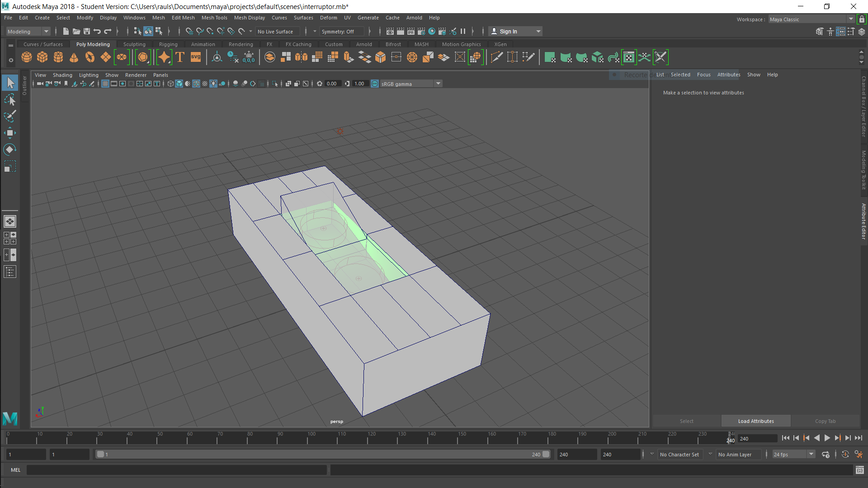This screenshot has width=868, height=488.
Task: Create a polygon cone primitive
Action: click(74, 57)
